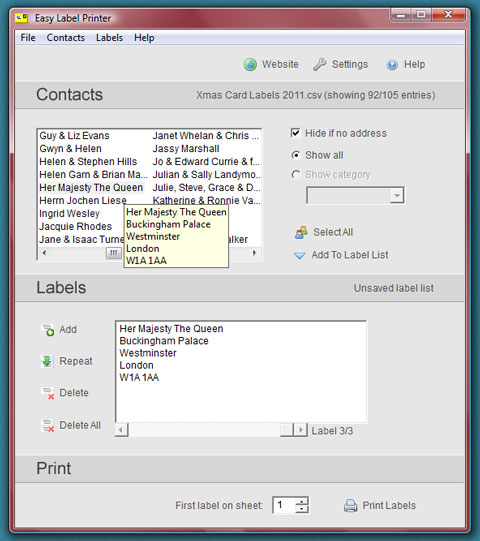
Task: Open Settings via its text label
Action: point(350,65)
